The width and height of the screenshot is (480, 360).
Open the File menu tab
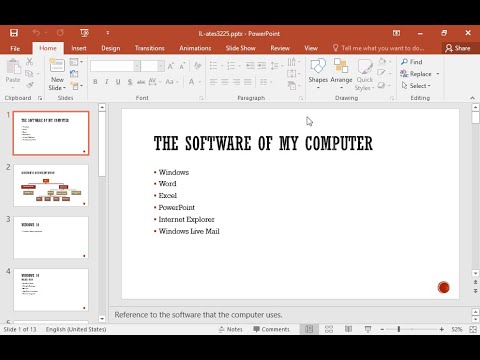point(15,48)
